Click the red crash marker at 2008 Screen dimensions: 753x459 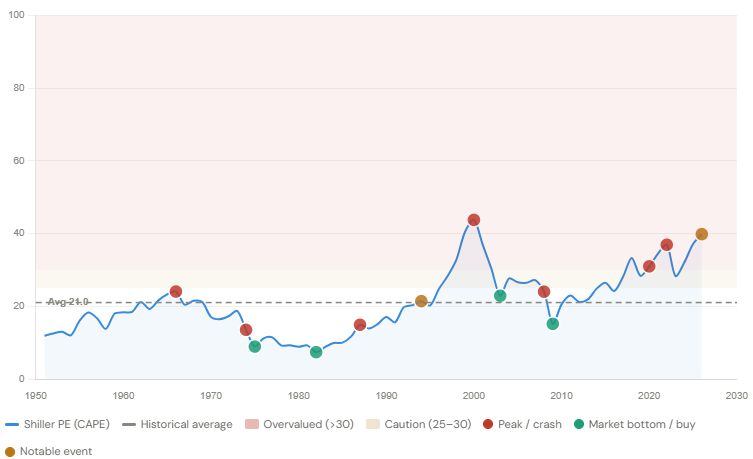544,292
